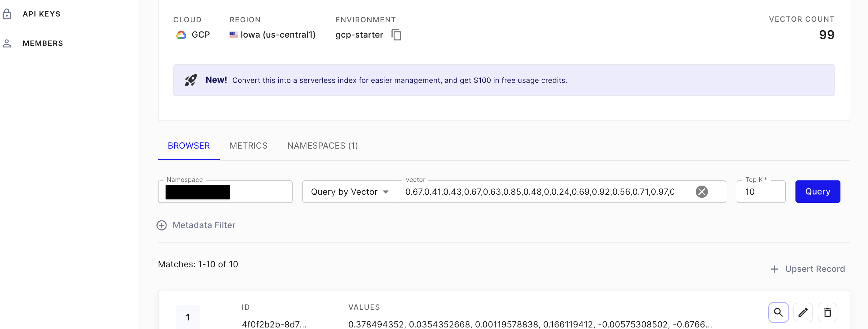This screenshot has width=868, height=329.
Task: Click the Query button
Action: (x=817, y=191)
